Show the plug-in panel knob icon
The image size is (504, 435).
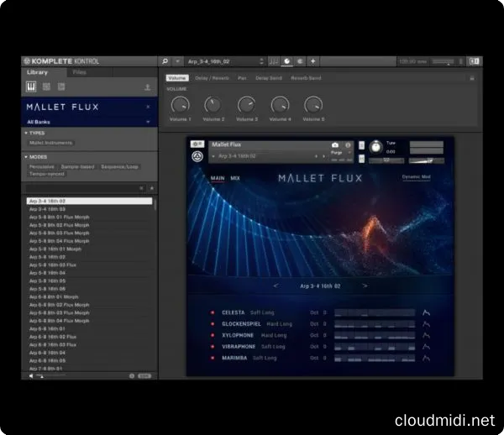[x=286, y=61]
